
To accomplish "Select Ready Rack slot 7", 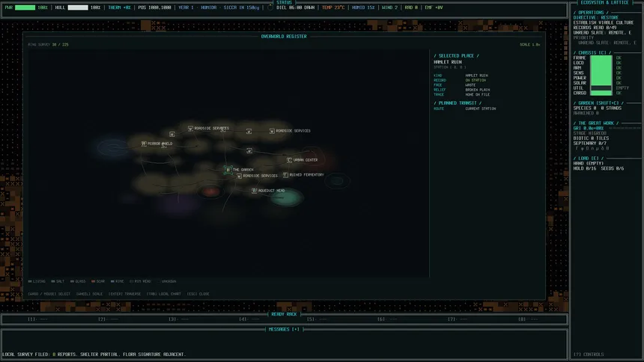I will point(458,319).
